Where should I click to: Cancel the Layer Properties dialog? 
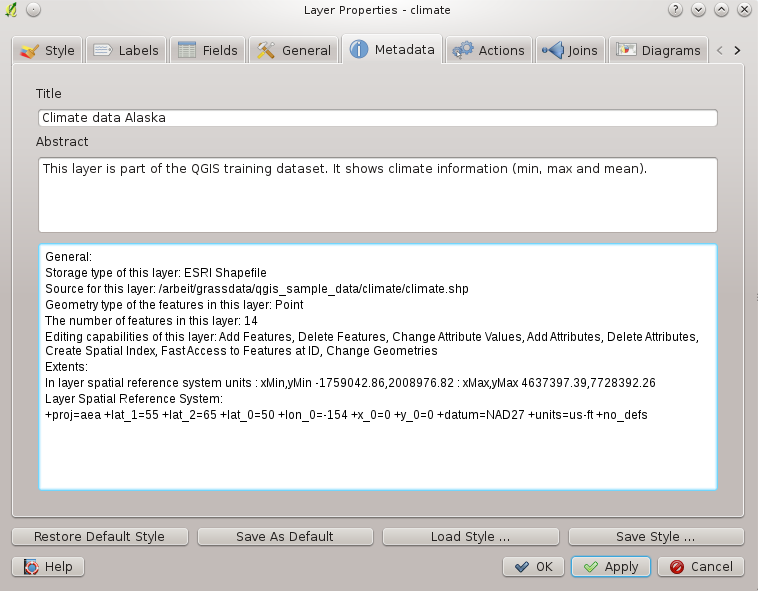coord(701,567)
